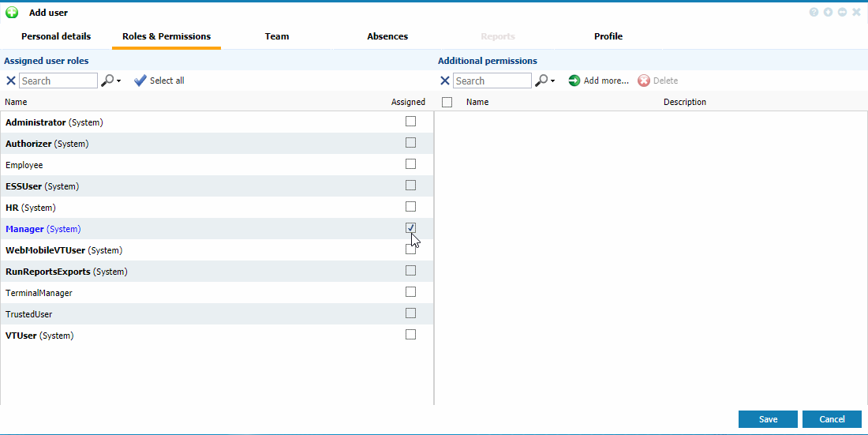Switch to the Personal details tab
868x435 pixels.
[x=56, y=36]
